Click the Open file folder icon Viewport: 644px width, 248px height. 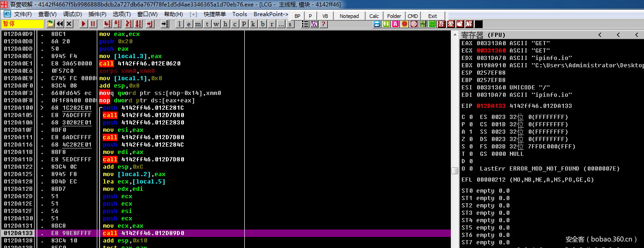pyautogui.click(x=50, y=24)
